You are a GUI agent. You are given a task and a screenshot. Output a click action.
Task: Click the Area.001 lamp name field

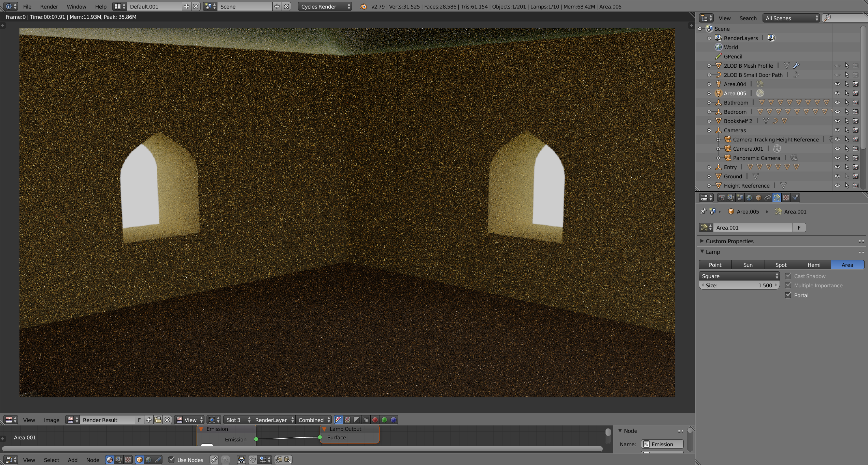[752, 228]
